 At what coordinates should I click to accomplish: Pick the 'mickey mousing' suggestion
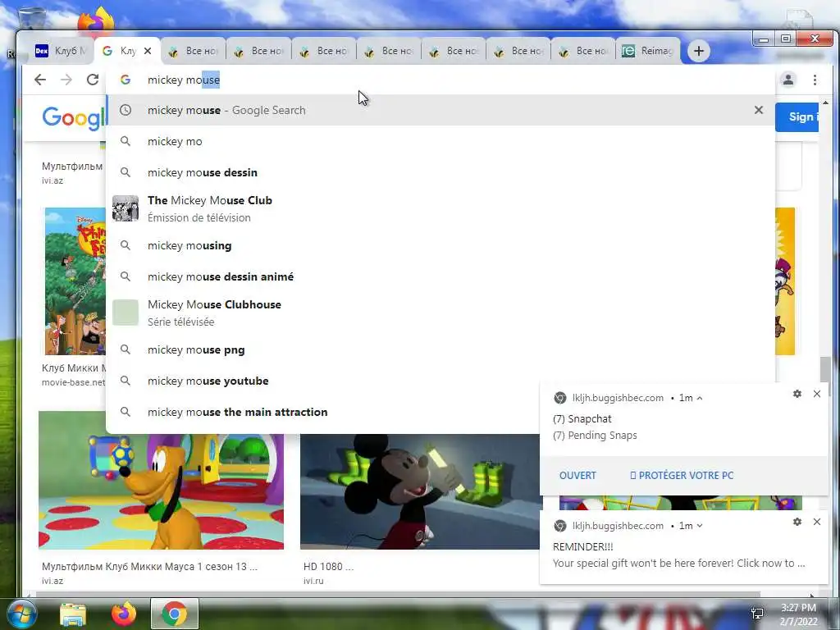click(441, 245)
